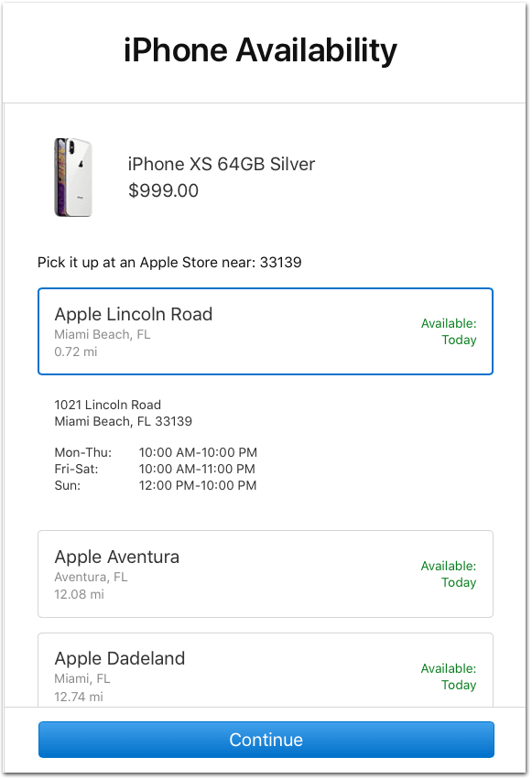532x779 pixels.
Task: Click the iPhone Availability heading
Action: [260, 50]
